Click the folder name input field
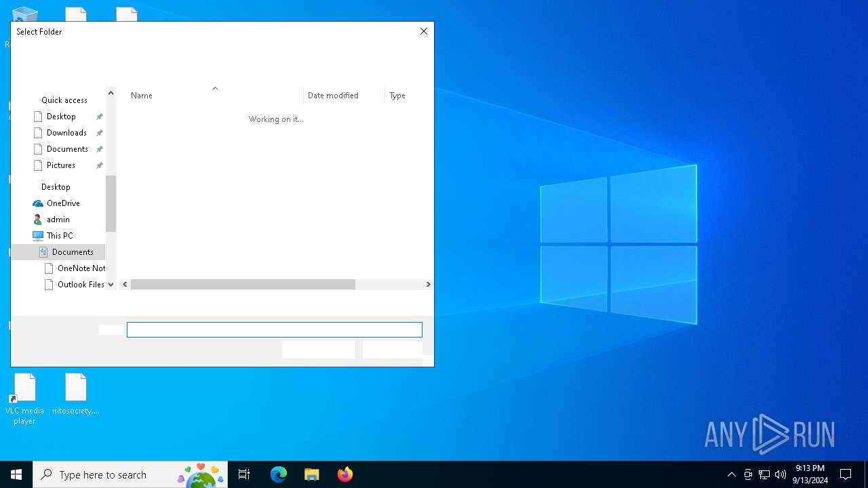868x488 pixels. [x=275, y=329]
